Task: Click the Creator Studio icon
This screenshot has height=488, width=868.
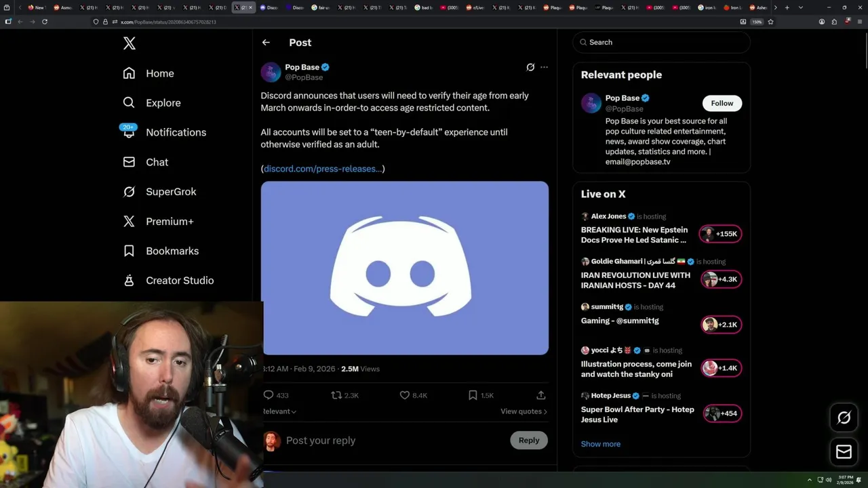Action: click(129, 281)
